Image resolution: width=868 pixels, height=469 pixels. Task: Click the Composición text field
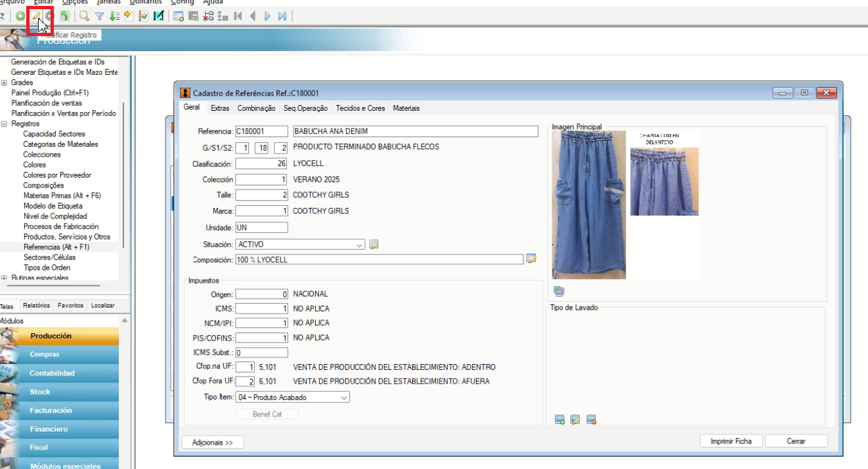379,260
